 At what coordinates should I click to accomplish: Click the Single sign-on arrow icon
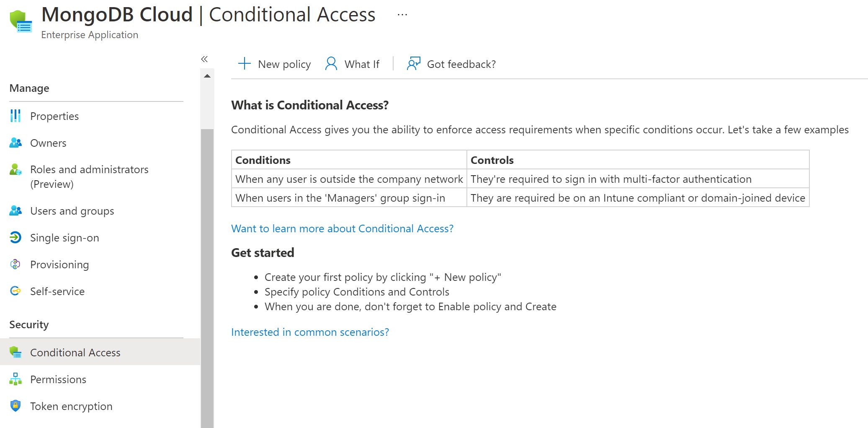pyautogui.click(x=15, y=238)
